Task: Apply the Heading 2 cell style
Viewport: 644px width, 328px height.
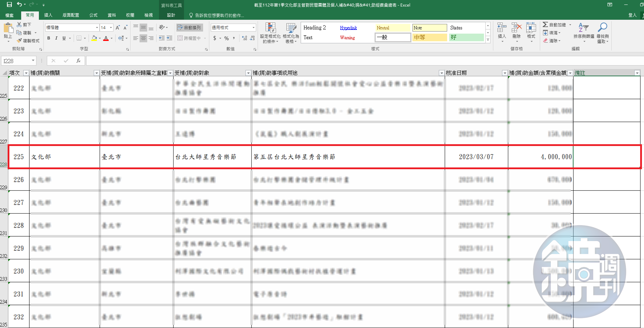Action: point(320,28)
